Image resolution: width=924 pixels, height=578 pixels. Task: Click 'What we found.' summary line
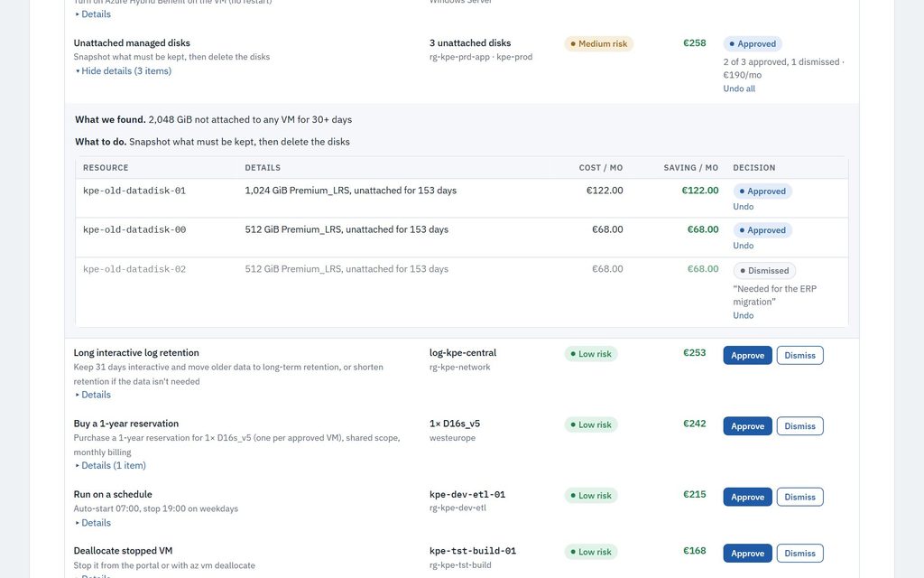(213, 120)
